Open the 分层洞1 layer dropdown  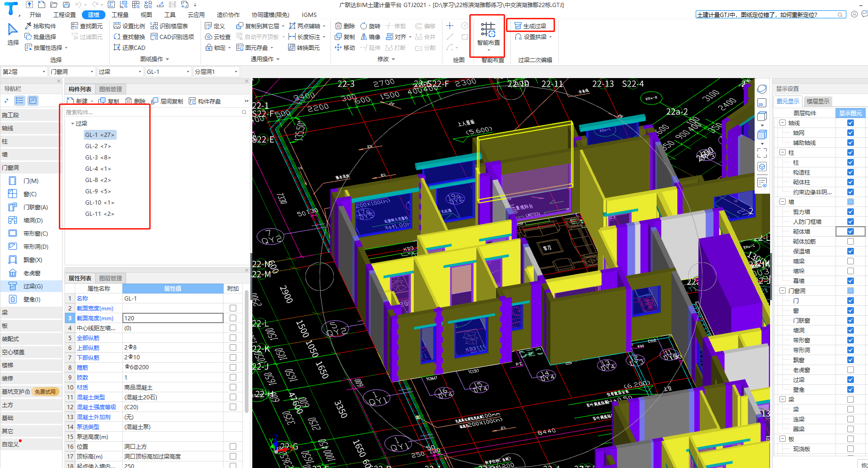tap(216, 71)
